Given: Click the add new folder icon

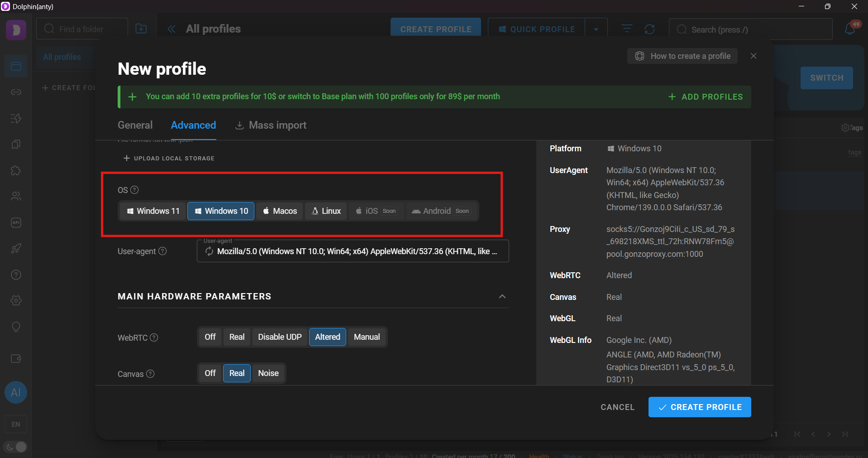Looking at the screenshot, I should 141,29.
